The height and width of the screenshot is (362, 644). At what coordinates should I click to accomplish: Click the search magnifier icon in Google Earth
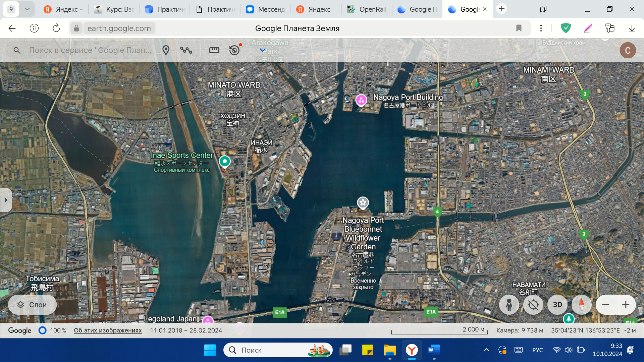(x=17, y=50)
